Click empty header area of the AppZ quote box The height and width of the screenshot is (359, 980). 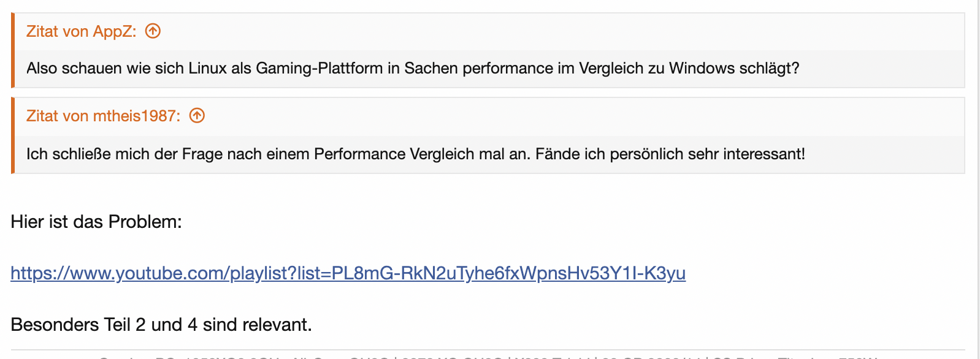[x=552, y=31]
